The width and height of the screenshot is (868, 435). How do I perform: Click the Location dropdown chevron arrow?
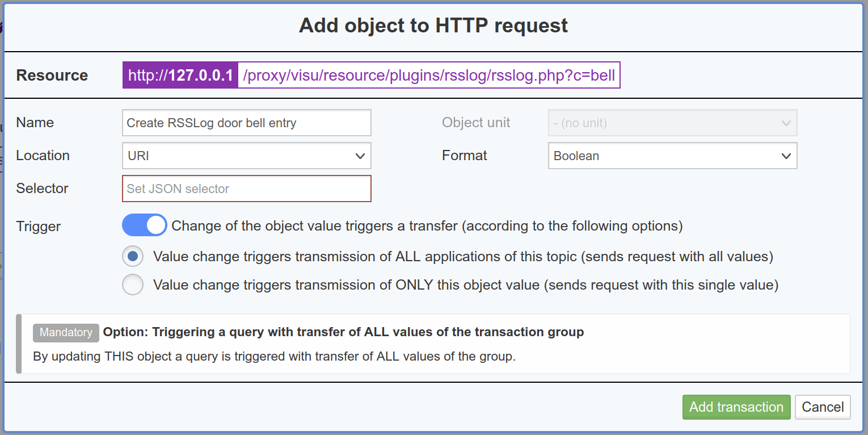(x=360, y=156)
